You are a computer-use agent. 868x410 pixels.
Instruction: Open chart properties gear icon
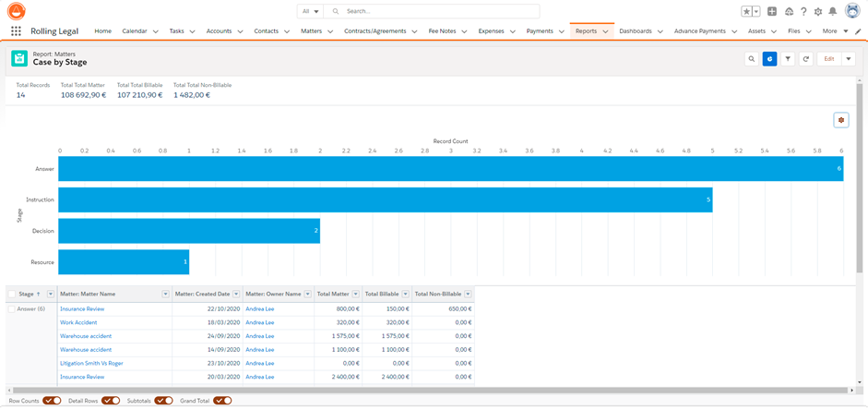(841, 120)
